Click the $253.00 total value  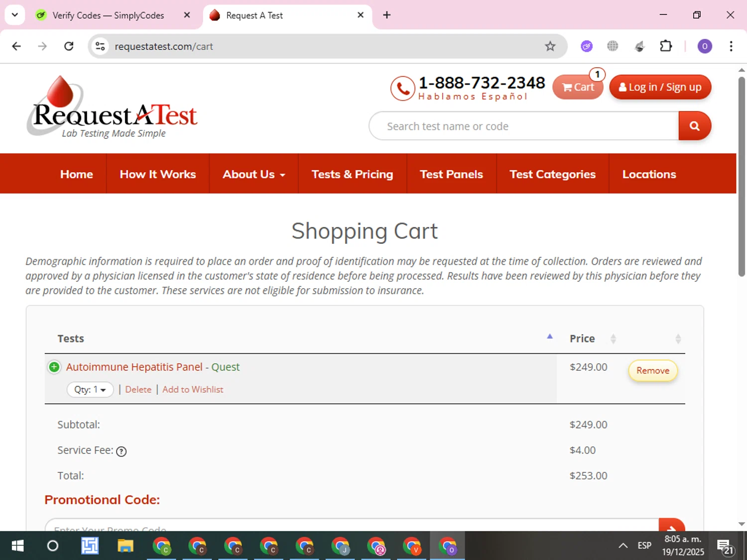click(x=588, y=475)
